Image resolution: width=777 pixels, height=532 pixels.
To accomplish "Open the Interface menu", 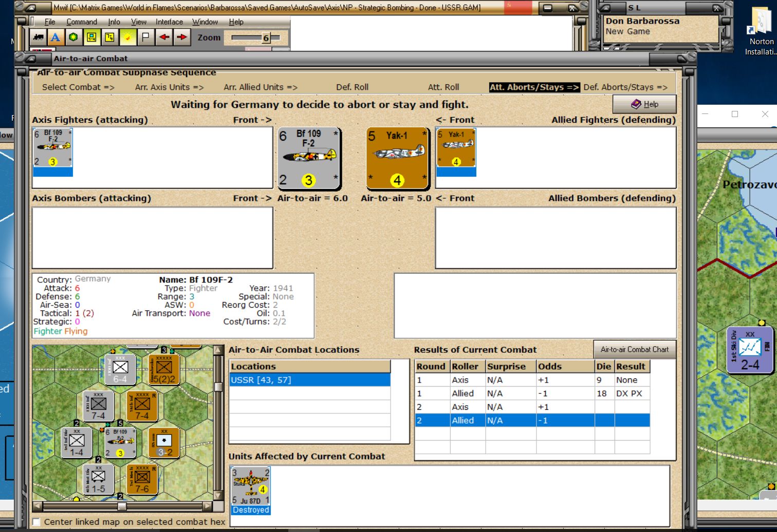I will pyautogui.click(x=169, y=22).
